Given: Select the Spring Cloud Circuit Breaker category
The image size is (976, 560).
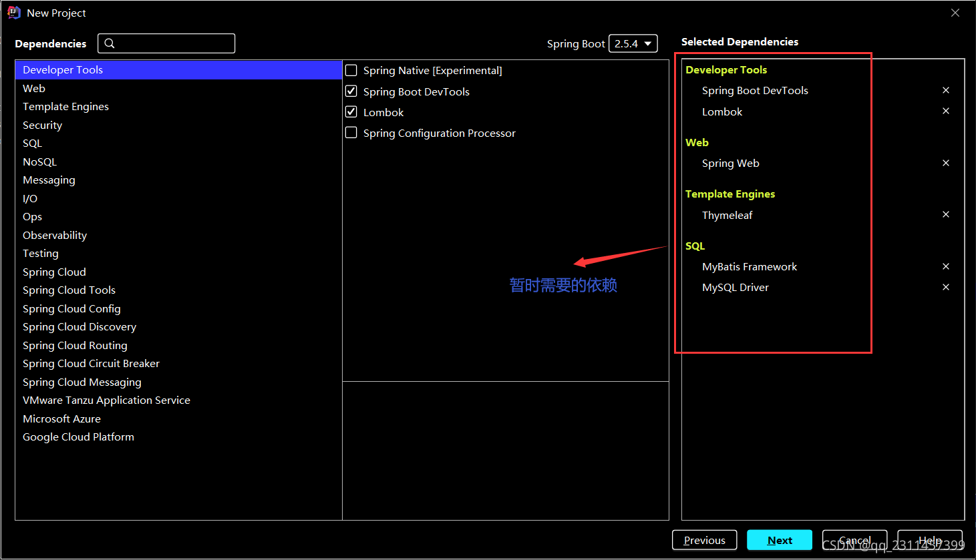Looking at the screenshot, I should 178,364.
